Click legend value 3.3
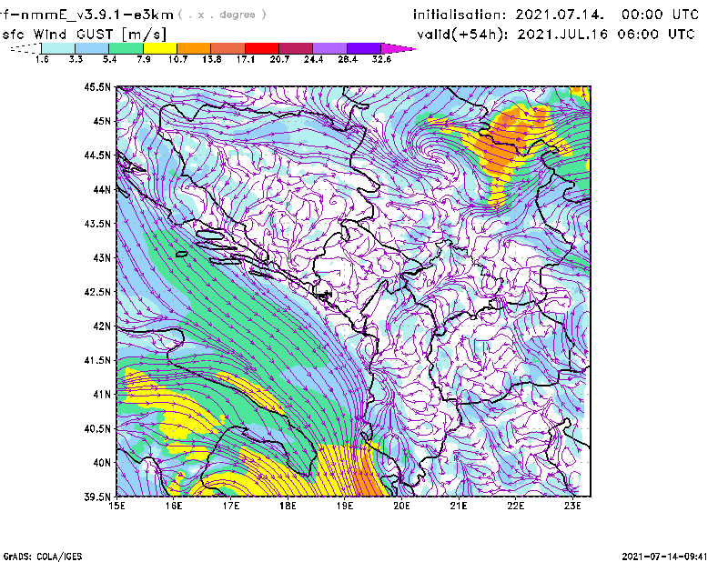Viewport: 728px width, 562px height. [x=76, y=59]
